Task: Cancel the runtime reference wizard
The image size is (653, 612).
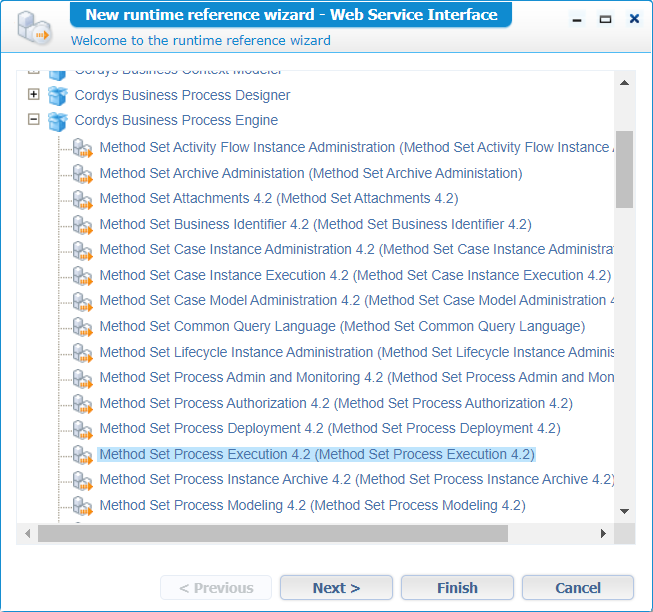Action: tap(577, 588)
